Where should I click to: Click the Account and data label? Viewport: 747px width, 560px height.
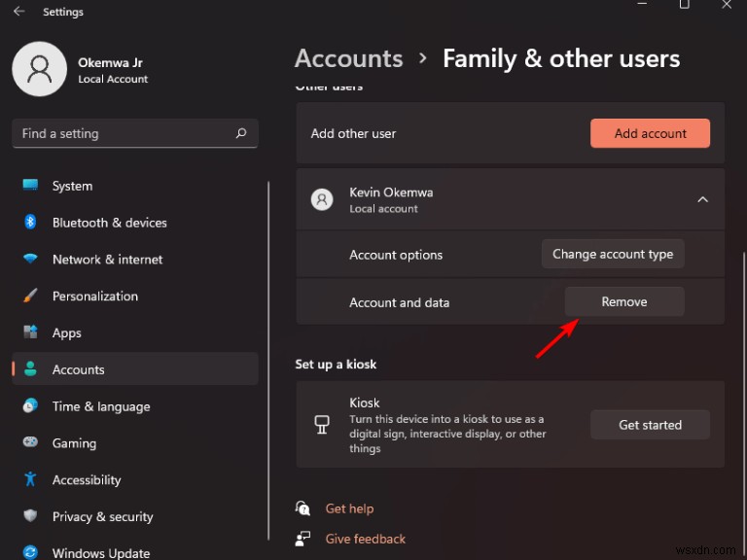pyautogui.click(x=399, y=302)
